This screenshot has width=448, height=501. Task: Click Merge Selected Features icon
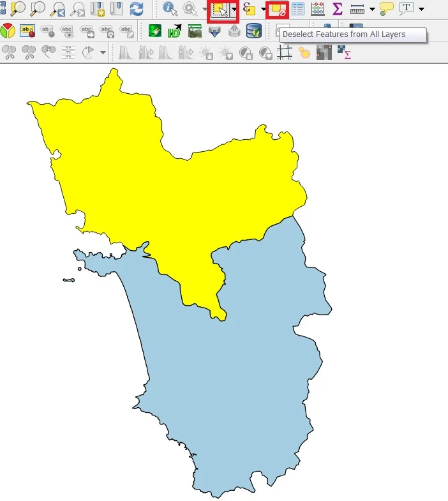(x=49, y=52)
